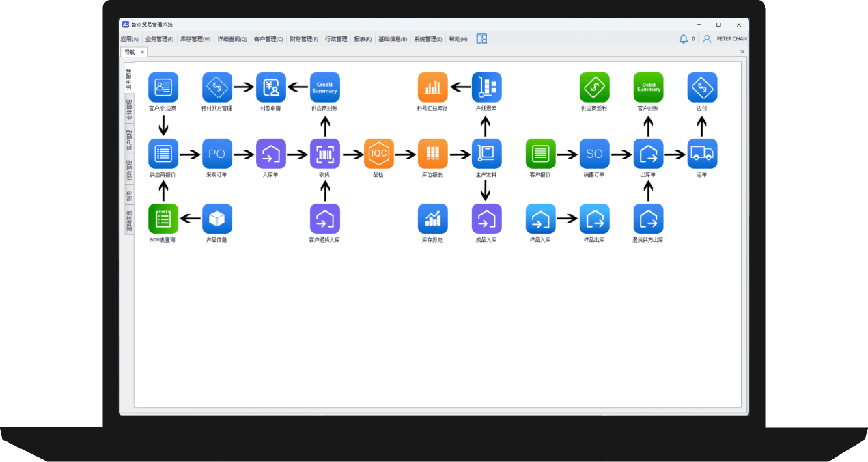The width and height of the screenshot is (868, 462).
Task: Open the 库存历史 chart icon
Action: tap(432, 219)
